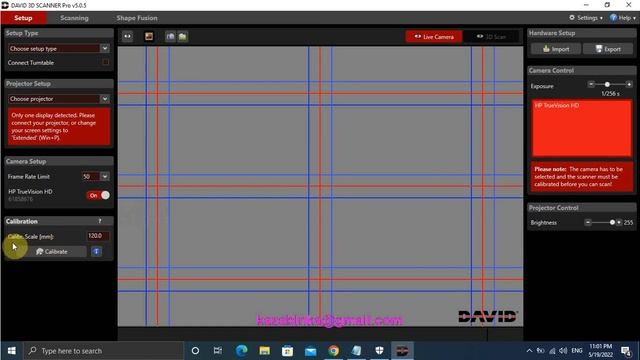The image size is (640, 360).
Task: Click the brightness value 255
Action: 628,222
